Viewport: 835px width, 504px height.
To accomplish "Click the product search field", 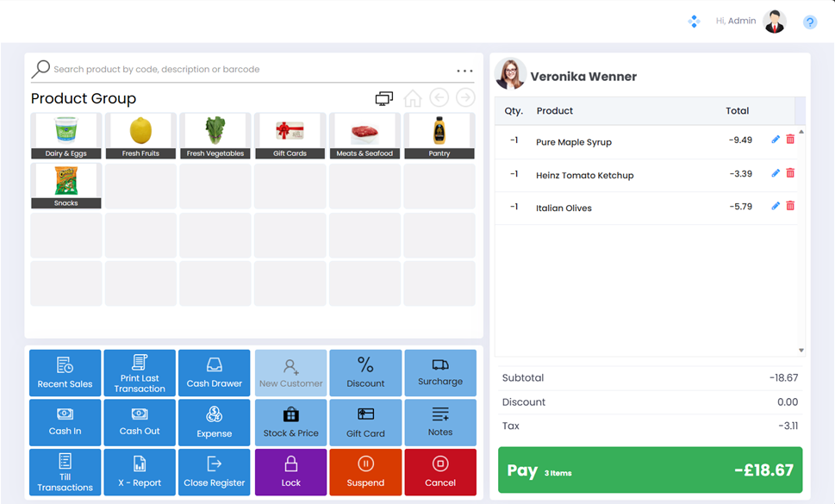I will pos(250,70).
